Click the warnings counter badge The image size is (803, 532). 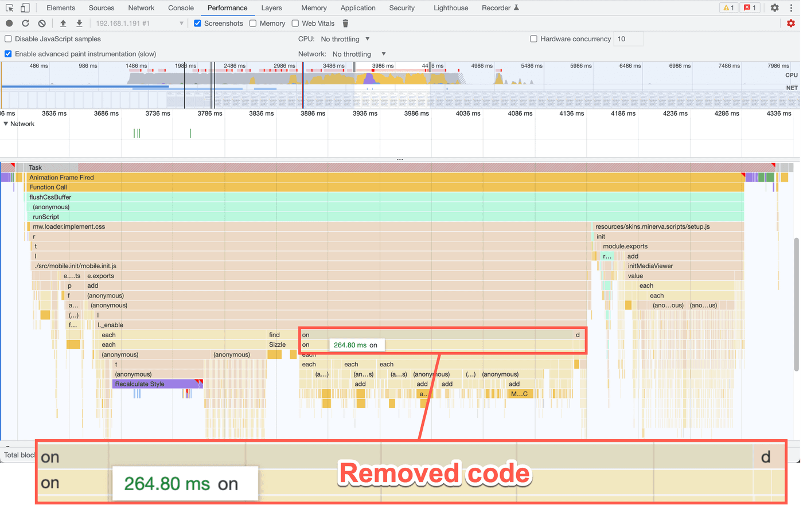coord(728,8)
